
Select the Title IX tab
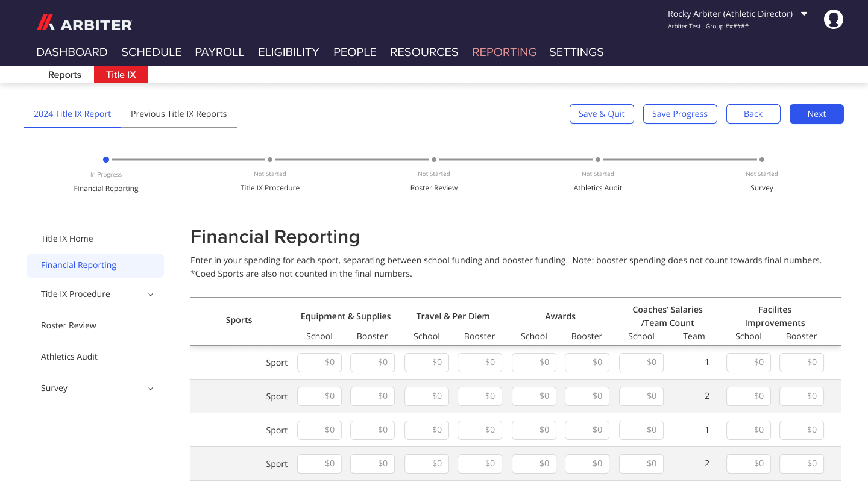[x=121, y=74]
